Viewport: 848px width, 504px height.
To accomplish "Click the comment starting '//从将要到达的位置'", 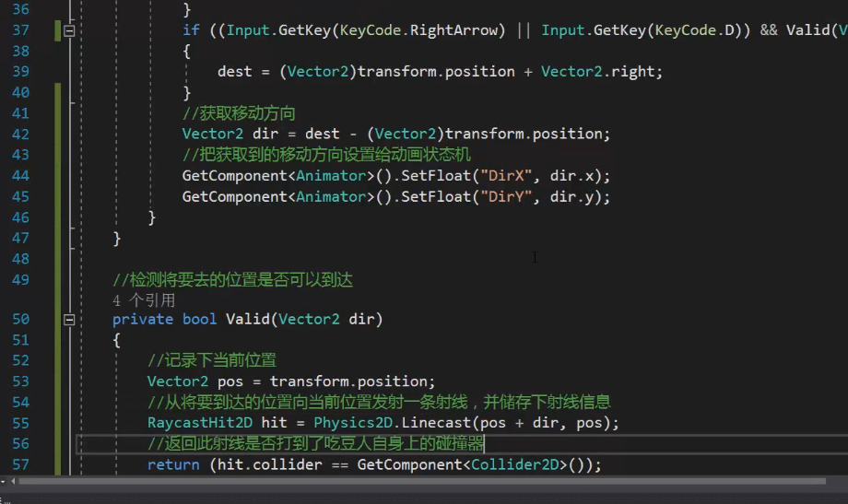I will [x=379, y=402].
